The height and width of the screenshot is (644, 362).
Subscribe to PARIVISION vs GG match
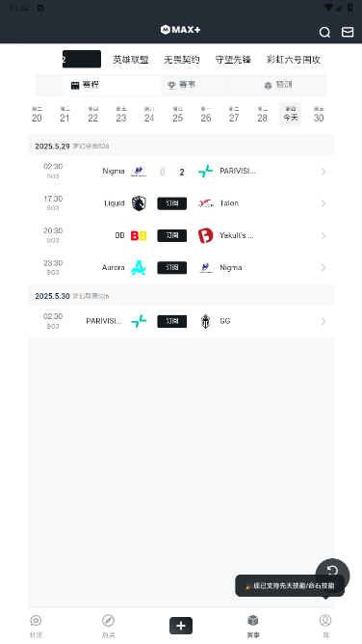click(x=172, y=321)
